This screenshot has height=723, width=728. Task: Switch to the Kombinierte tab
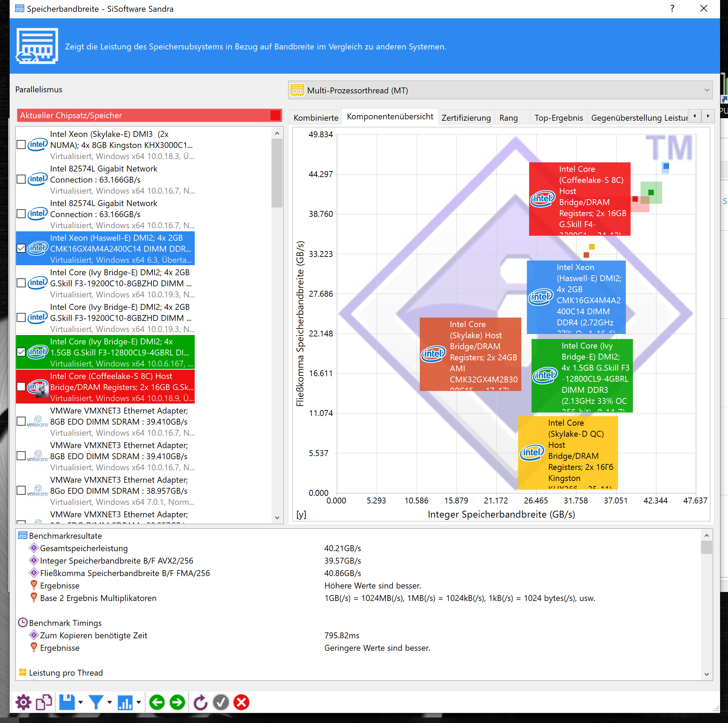tap(316, 118)
